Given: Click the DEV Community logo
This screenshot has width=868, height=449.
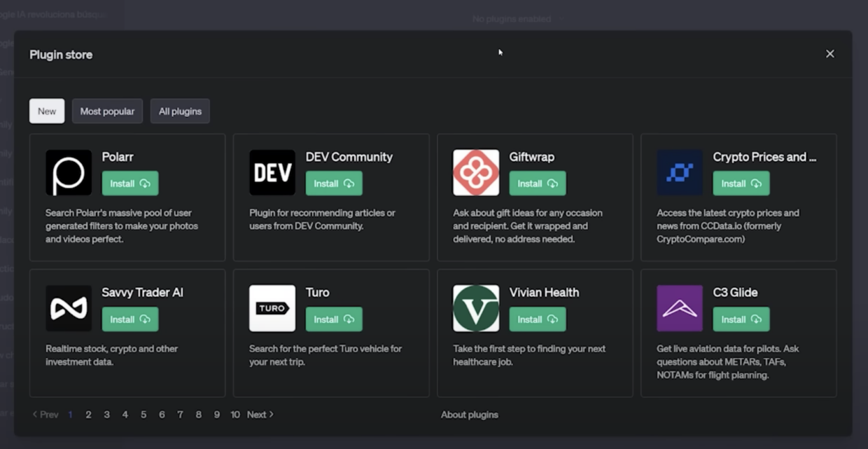Looking at the screenshot, I should coord(272,172).
